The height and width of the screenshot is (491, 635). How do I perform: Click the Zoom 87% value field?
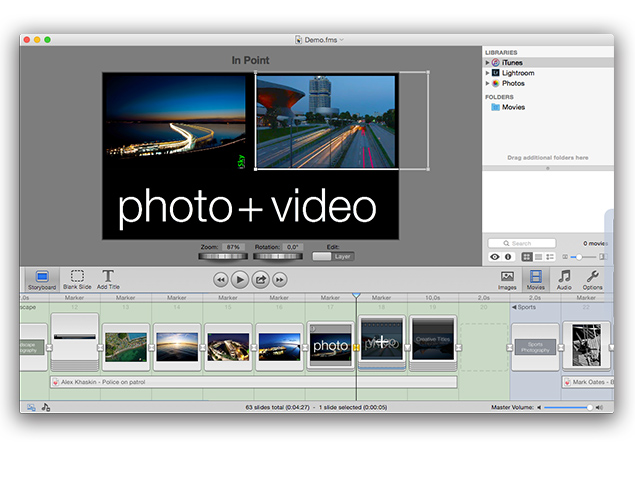(233, 247)
